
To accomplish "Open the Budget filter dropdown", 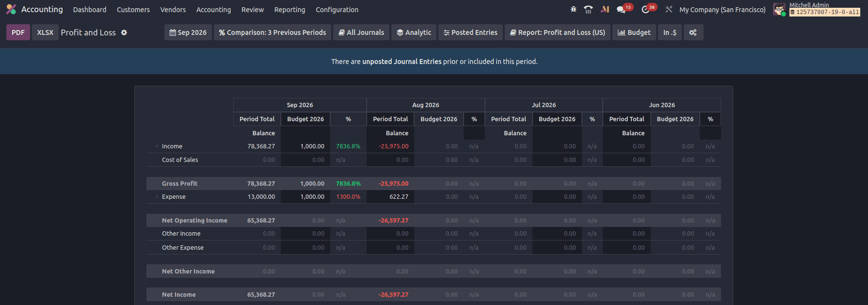I will coord(634,32).
